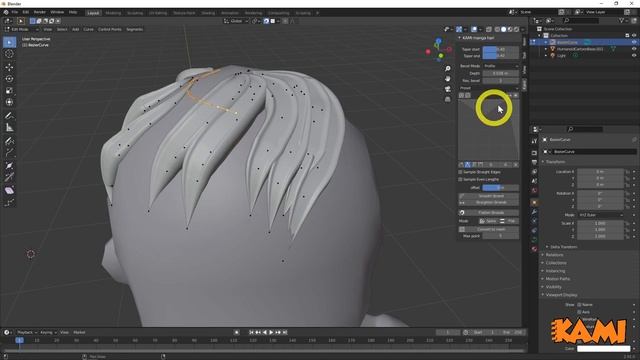Open the Modifiers wrench properties tab

pos(534,212)
